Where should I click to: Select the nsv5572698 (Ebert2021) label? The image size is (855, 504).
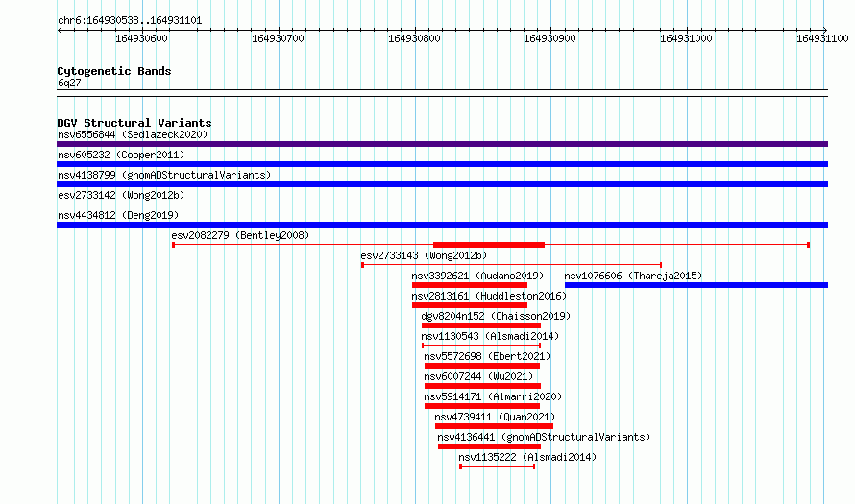coord(487,356)
